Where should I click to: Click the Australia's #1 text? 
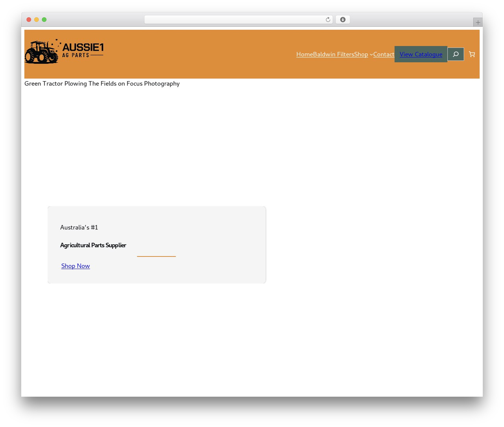(79, 227)
